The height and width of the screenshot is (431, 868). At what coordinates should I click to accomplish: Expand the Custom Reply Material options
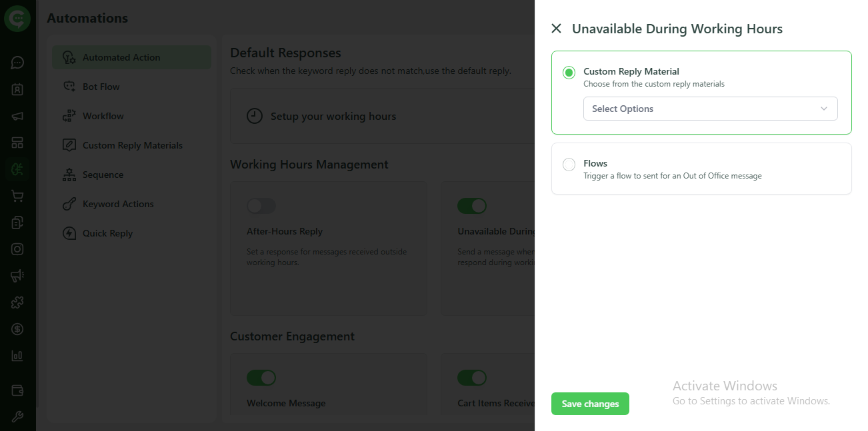pos(568,73)
